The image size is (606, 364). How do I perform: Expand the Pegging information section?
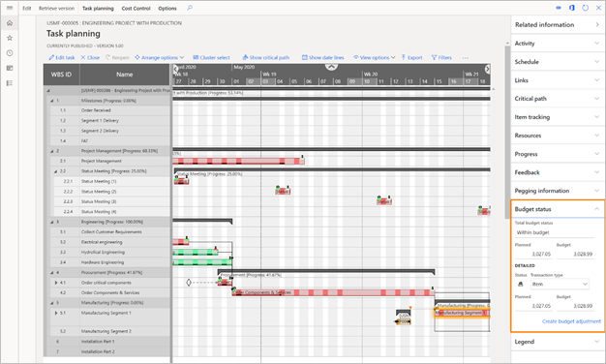(557, 191)
